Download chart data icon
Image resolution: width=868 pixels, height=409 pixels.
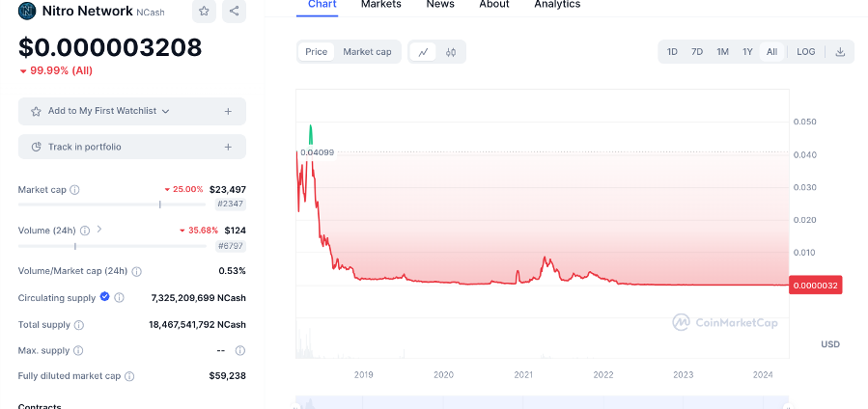click(x=840, y=52)
